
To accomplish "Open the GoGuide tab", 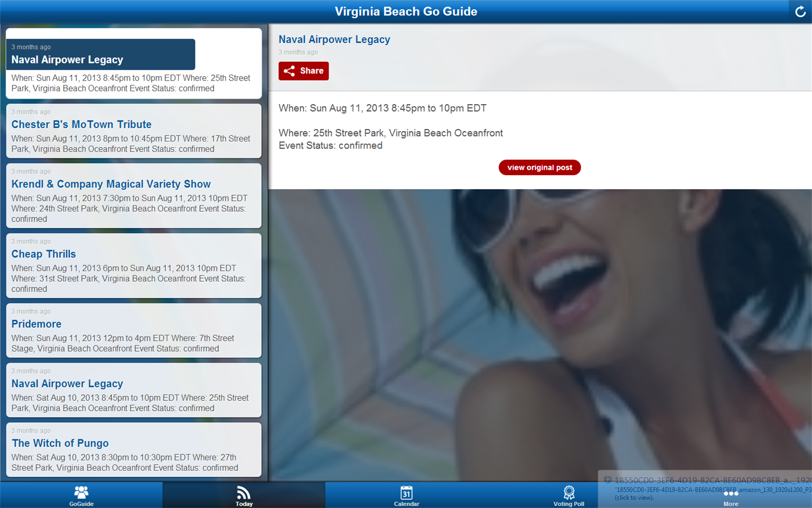I will [x=81, y=495].
